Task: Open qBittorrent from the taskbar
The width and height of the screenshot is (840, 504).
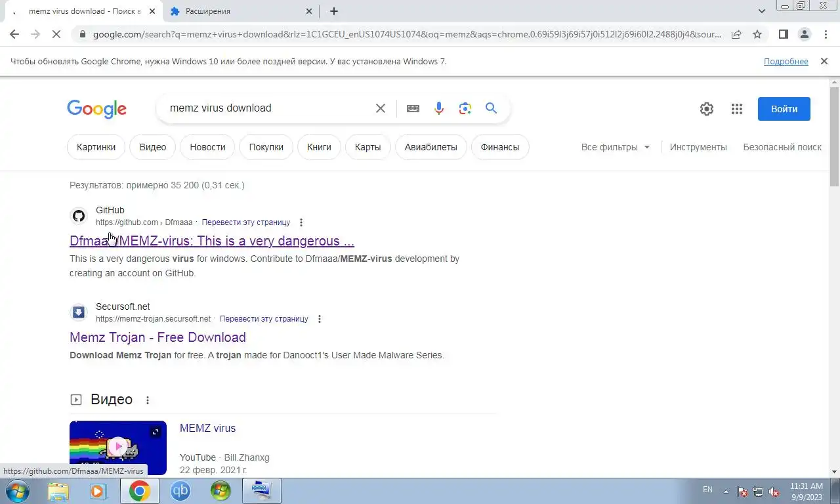Action: (180, 491)
